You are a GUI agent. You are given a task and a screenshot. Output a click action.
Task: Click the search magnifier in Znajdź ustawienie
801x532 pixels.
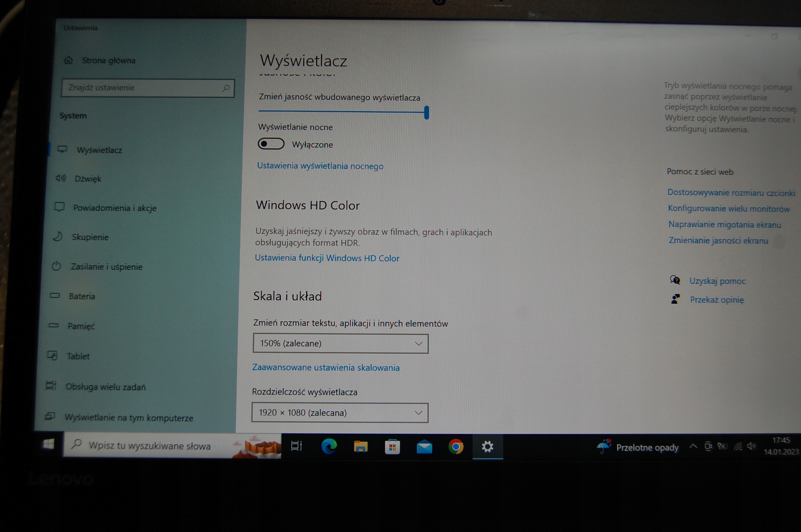pos(226,88)
